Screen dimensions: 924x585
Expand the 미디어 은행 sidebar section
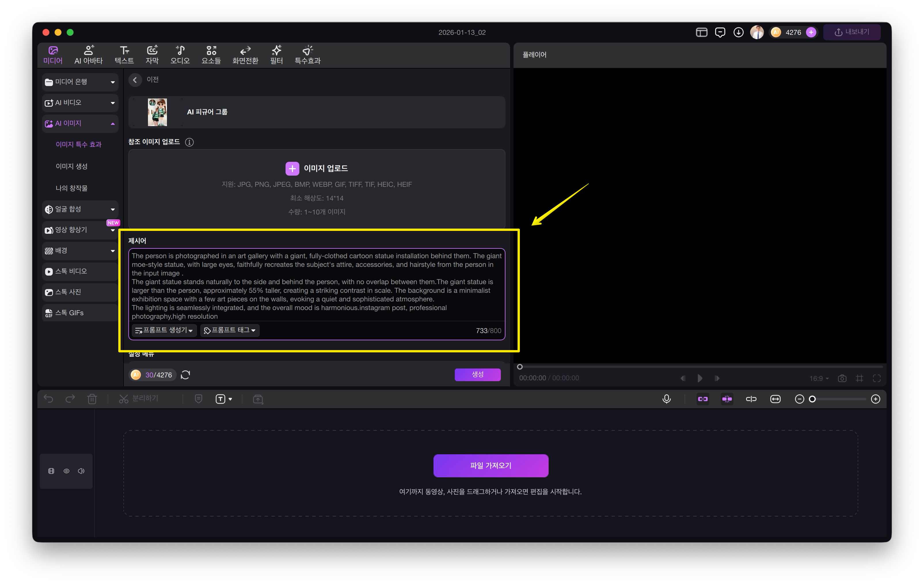[80, 82]
